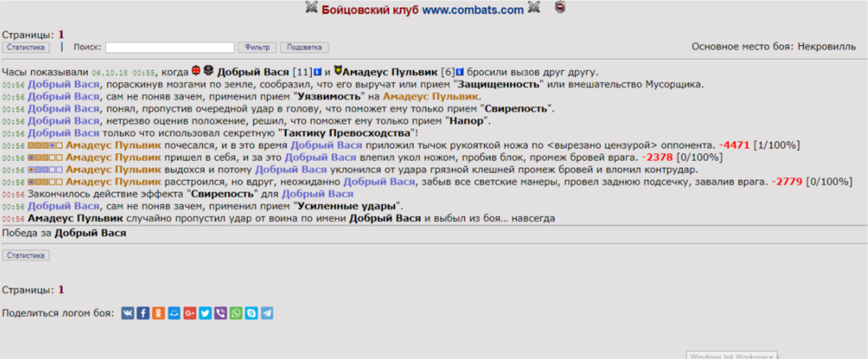The height and width of the screenshot is (359, 868).
Task: Click the red badge icon in header
Action: [561, 8]
